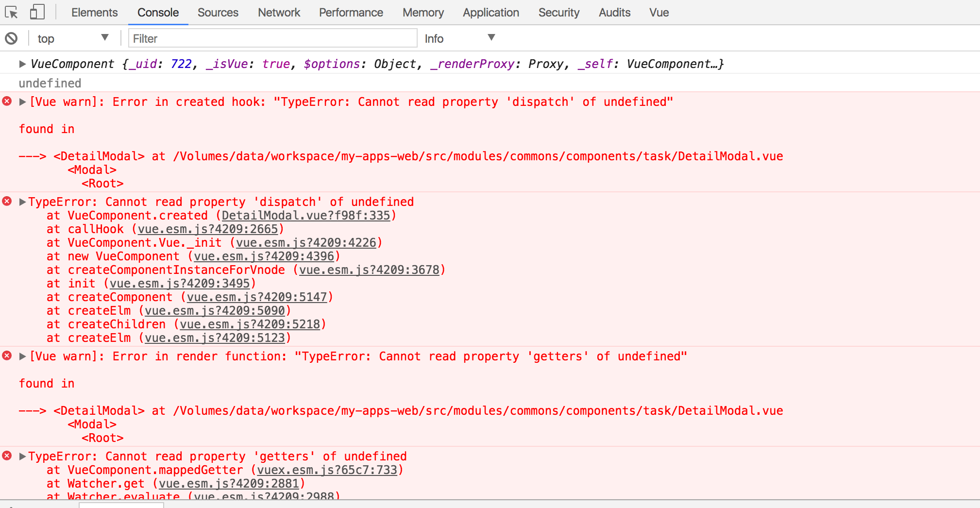Screen dimensions: 980x508
Task: Expand the VueComponent object entry
Action: click(x=22, y=64)
